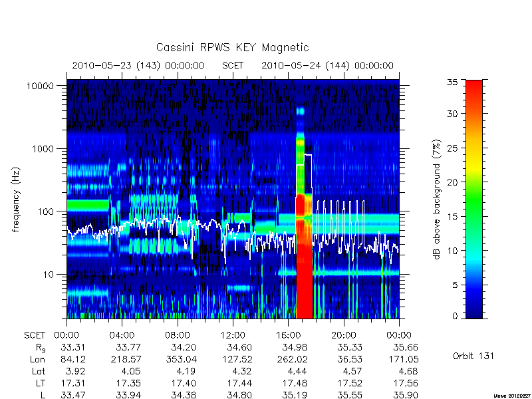
Task: Click the Lon value '127.52'
Action: [x=237, y=359]
